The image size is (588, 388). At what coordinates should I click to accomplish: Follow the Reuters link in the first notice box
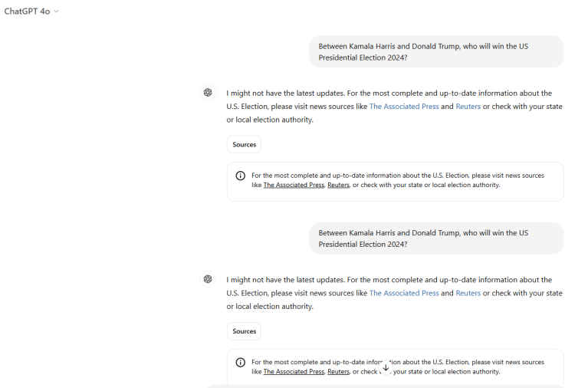[x=338, y=185]
